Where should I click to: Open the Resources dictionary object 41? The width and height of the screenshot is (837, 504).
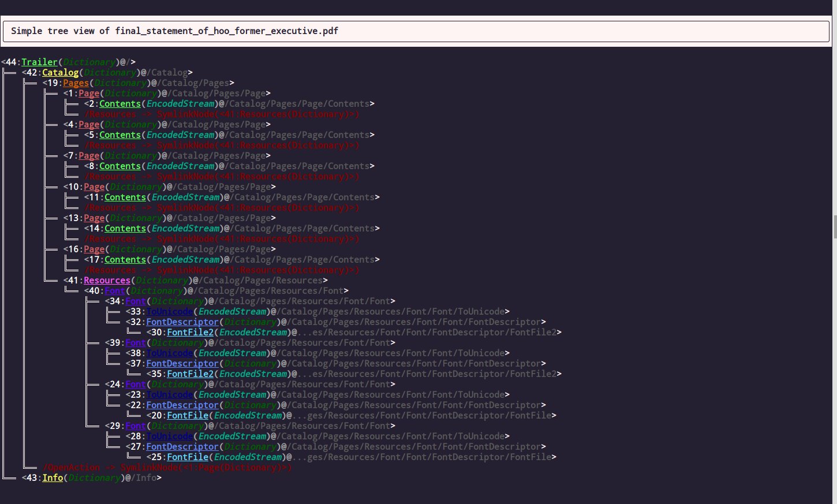(x=107, y=280)
